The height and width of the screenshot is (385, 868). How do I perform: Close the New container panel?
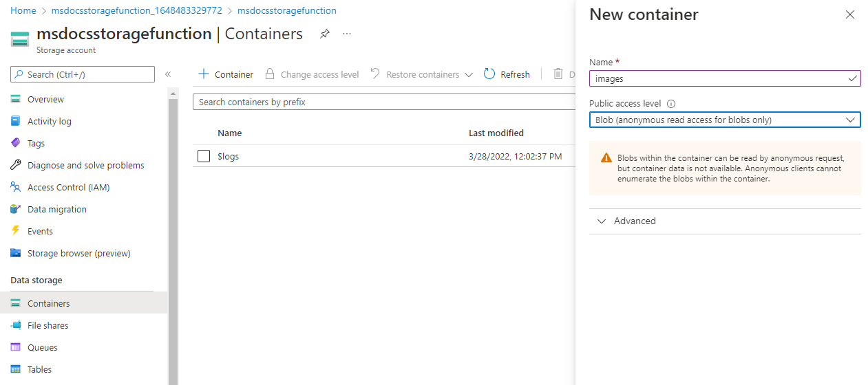tap(850, 14)
